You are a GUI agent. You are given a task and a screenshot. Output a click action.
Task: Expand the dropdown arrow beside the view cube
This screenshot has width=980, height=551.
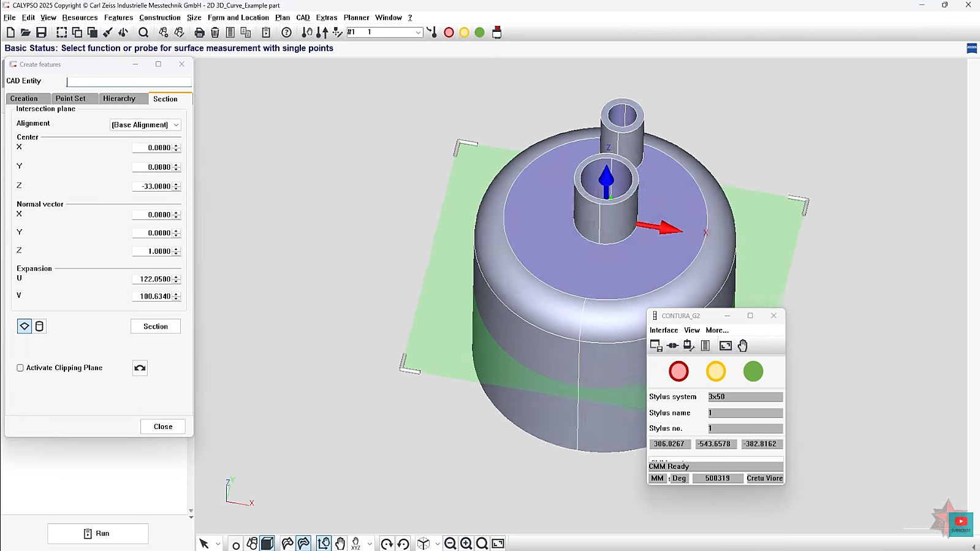438,544
